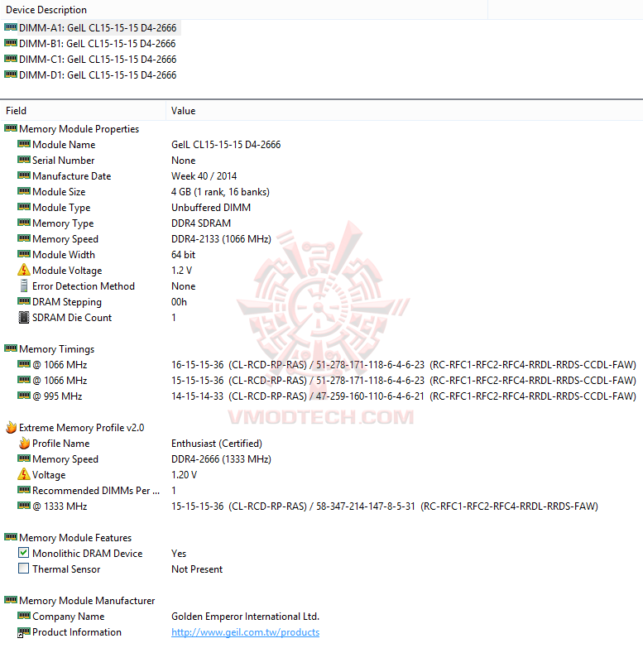This screenshot has width=643, height=672.
Task: Select the 16-15-15-36 timing row
Action: point(321,365)
